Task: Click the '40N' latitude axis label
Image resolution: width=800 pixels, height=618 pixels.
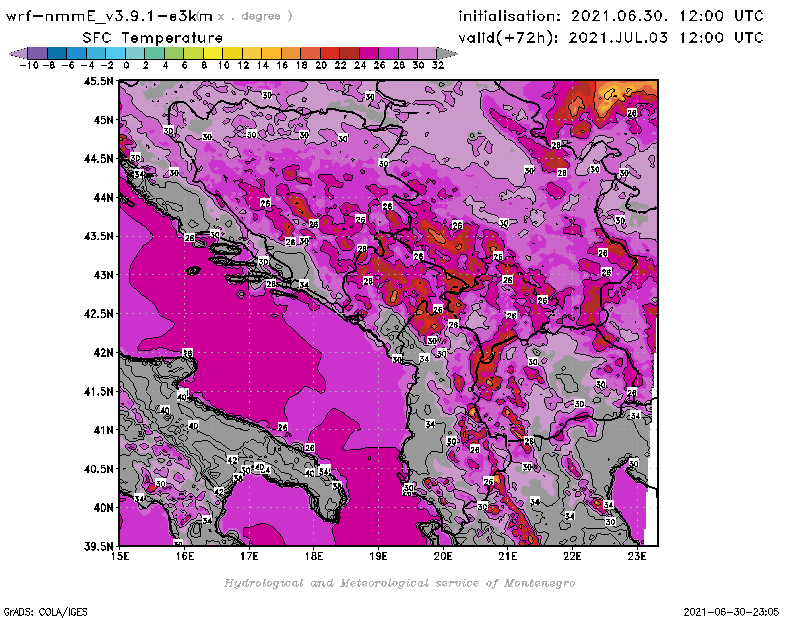Action: tap(104, 508)
